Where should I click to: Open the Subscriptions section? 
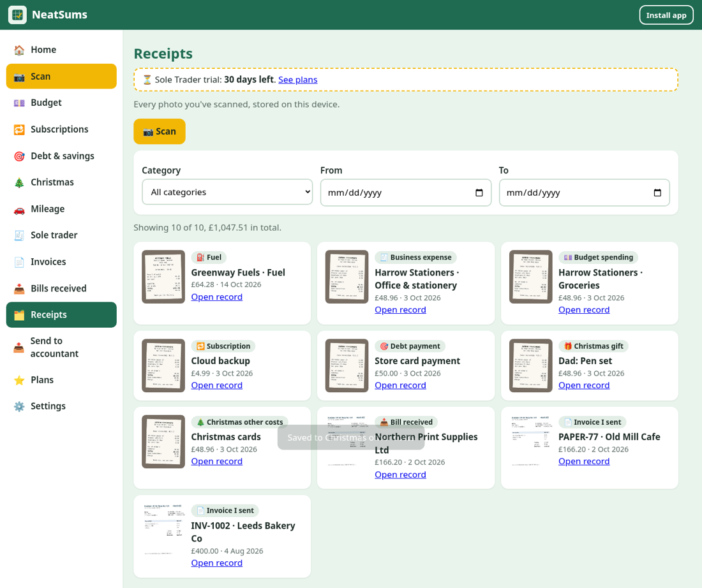pyautogui.click(x=61, y=129)
